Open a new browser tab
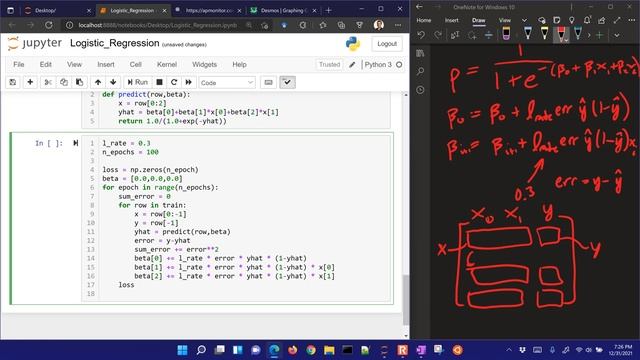The width and height of the screenshot is (640, 360). tap(329, 10)
